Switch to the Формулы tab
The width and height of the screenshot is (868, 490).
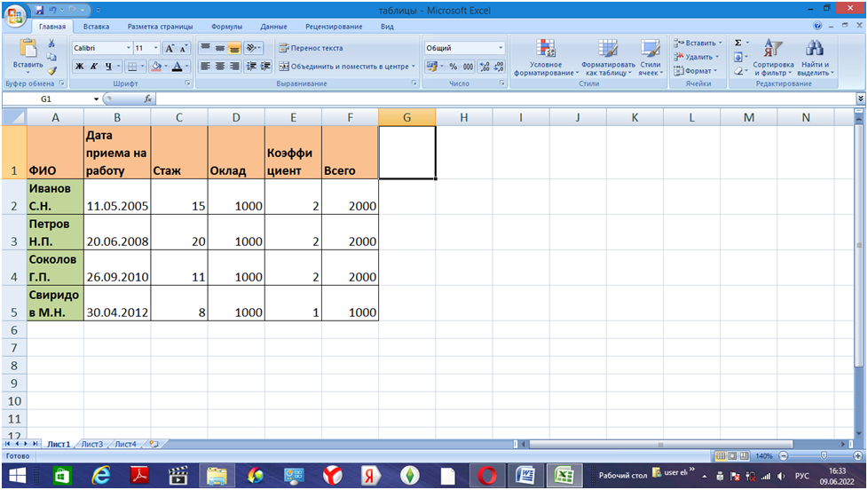tap(226, 27)
